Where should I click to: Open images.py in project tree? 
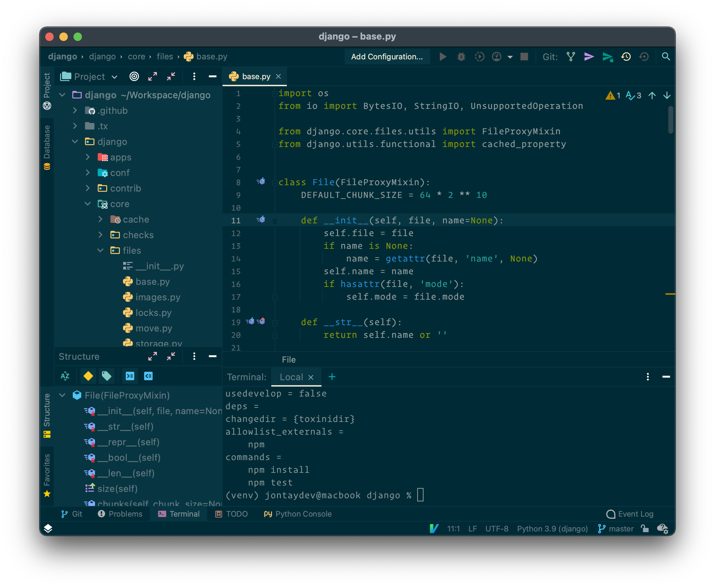click(158, 297)
